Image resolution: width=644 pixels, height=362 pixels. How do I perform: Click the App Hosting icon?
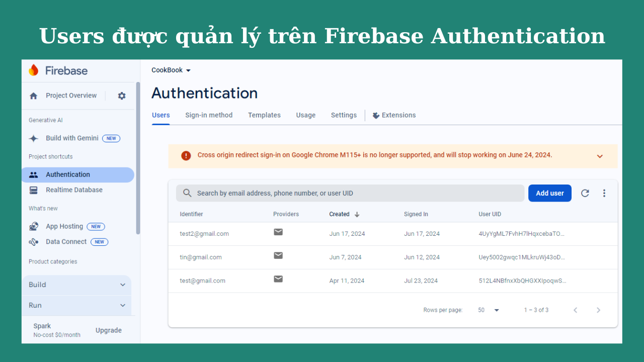34,227
